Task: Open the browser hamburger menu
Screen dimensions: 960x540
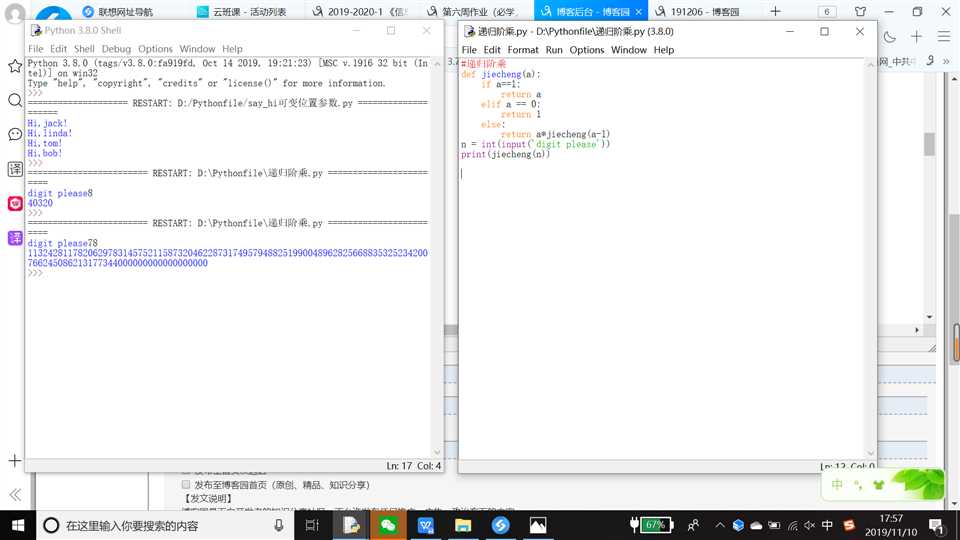Action: click(x=943, y=37)
